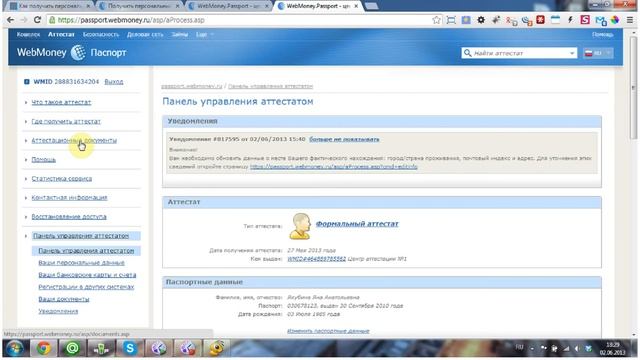Click the magnifier icon in Найти аттестат field
The width and height of the screenshot is (640, 360).
point(468,53)
